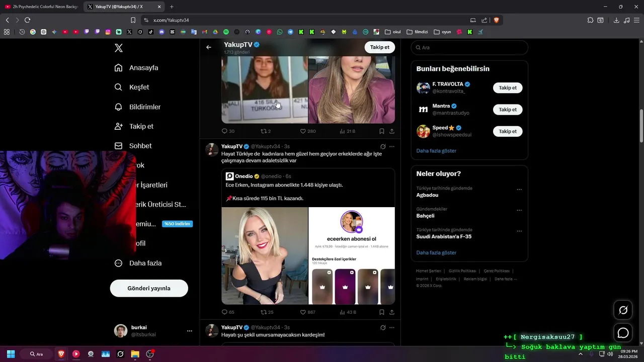The width and height of the screenshot is (644, 362).
Task: Bookmark this page in address bar
Action: point(133,20)
